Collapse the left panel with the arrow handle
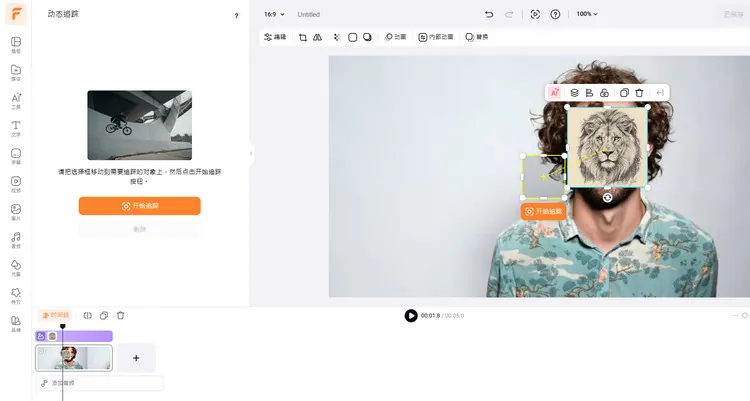The height and width of the screenshot is (401, 750). pos(252,152)
